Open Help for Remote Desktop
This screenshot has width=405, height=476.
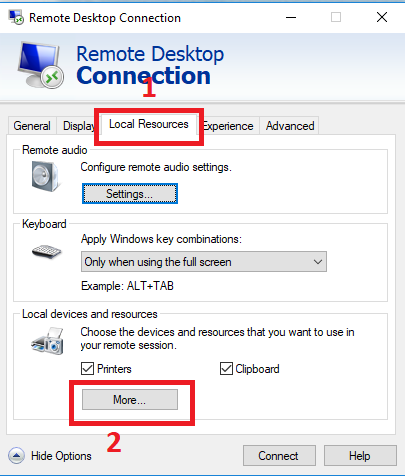tap(360, 456)
